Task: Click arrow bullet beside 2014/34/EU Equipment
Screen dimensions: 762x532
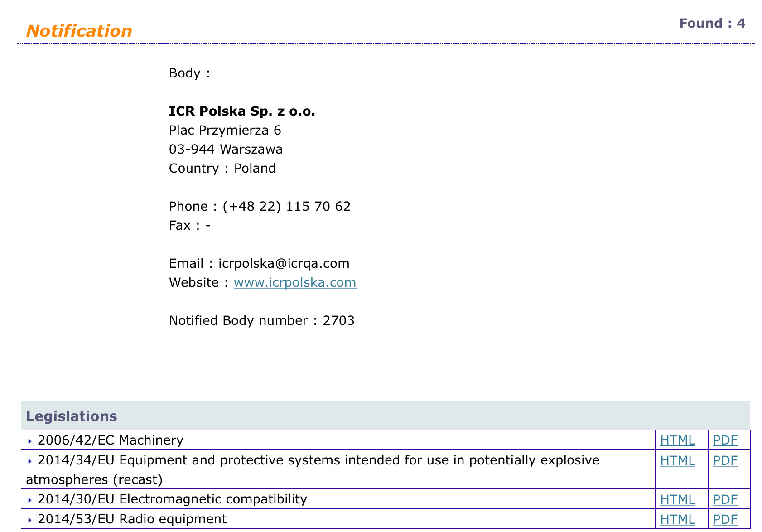Action: click(30, 461)
